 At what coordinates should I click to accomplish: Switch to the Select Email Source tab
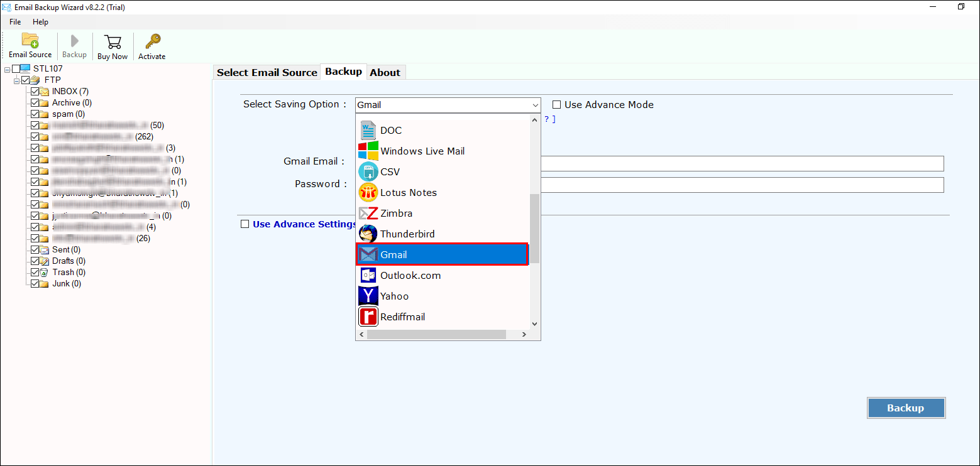(x=267, y=72)
